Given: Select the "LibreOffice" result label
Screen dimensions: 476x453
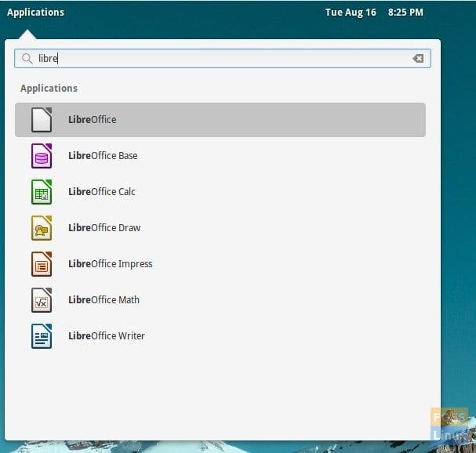Looking at the screenshot, I should 93,120.
